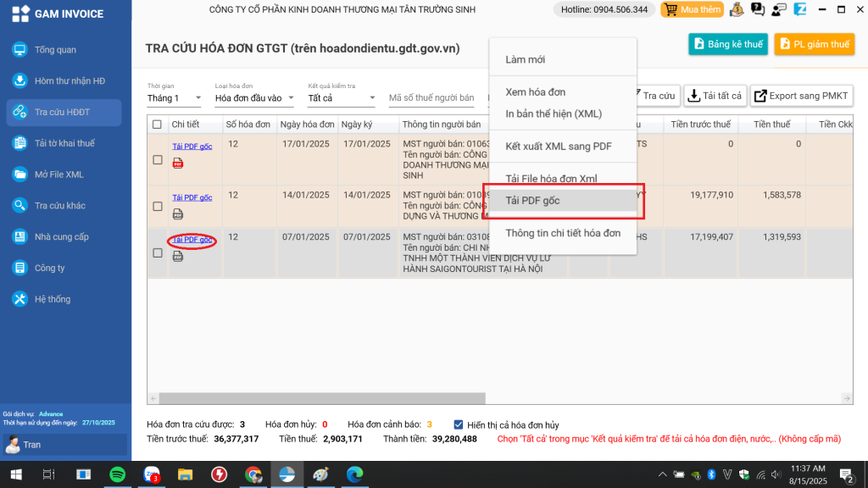The image size is (868, 488).
Task: Click the circled Tải PDF gốc link in third row
Action: pos(192,240)
